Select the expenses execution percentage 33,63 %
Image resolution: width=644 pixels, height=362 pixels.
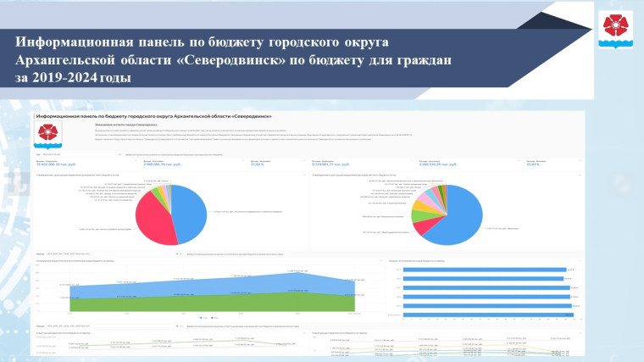(533, 164)
